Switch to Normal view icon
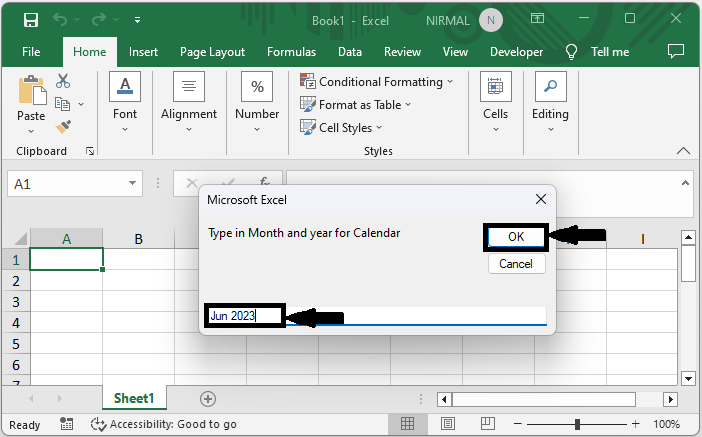Viewport: 702px width, 437px height. 407,424
